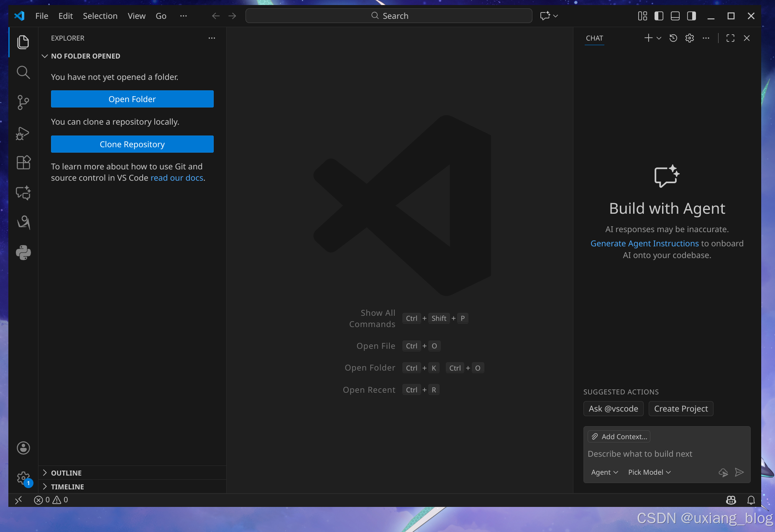This screenshot has width=775, height=532.
Task: Open the Python extension view
Action: pyautogui.click(x=23, y=252)
